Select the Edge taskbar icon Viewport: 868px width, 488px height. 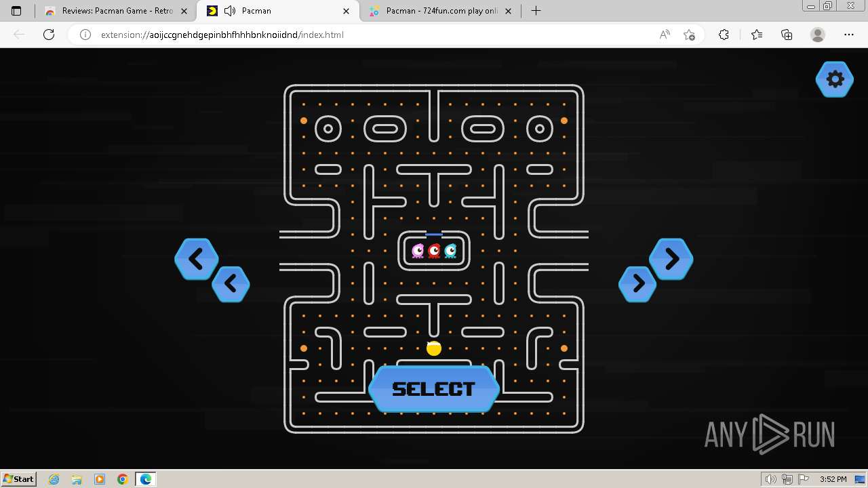click(x=146, y=479)
